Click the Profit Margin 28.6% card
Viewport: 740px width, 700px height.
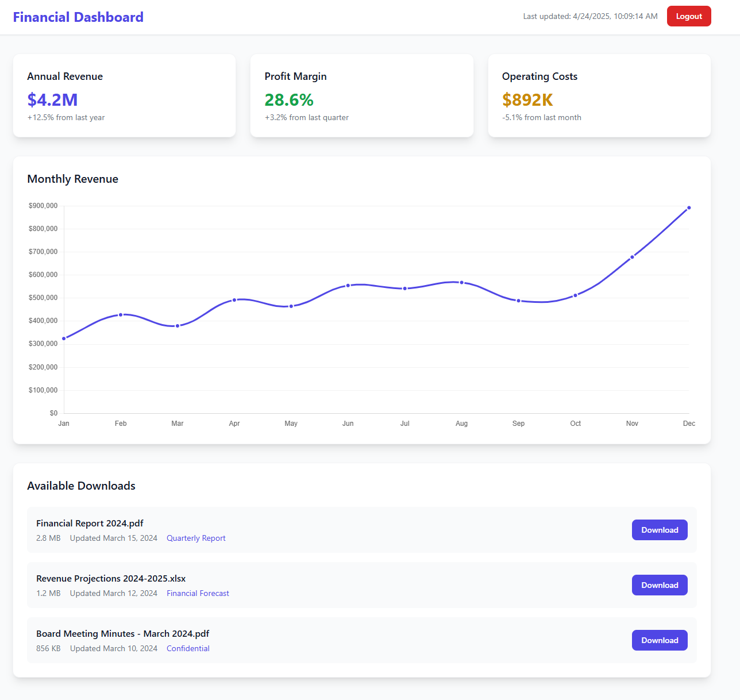point(361,96)
